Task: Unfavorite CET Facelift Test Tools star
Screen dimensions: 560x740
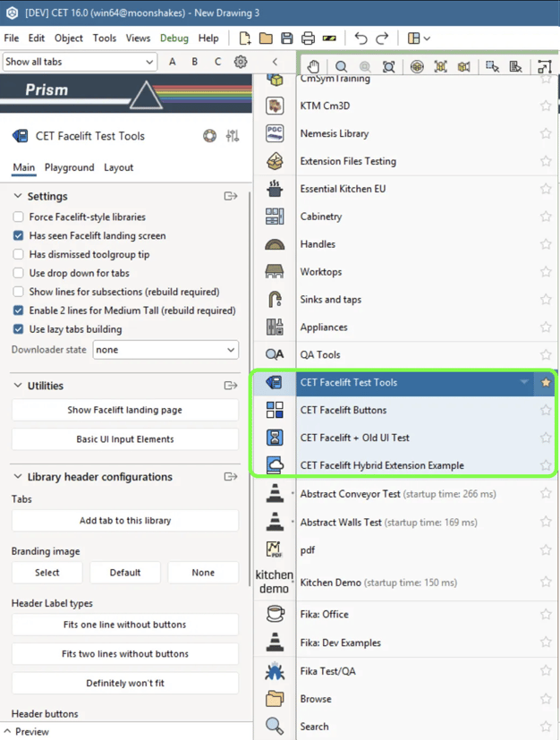Action: pyautogui.click(x=546, y=382)
